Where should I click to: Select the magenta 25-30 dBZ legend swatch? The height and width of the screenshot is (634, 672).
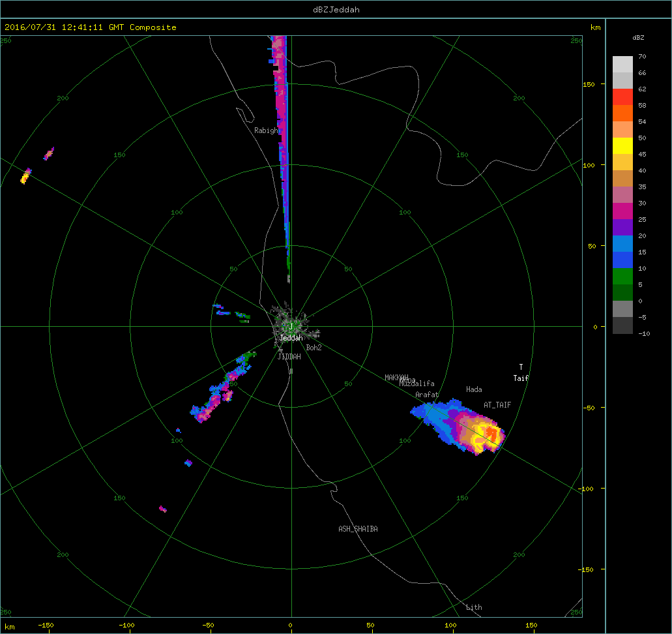622,211
